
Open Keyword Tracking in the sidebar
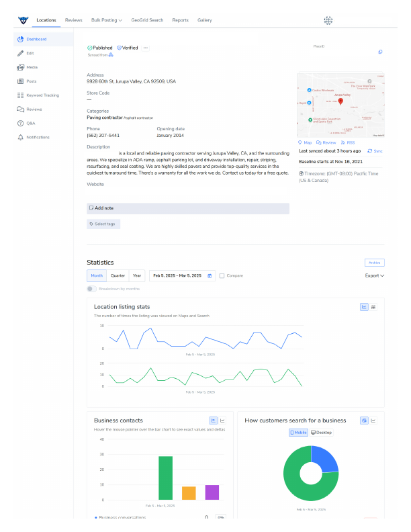[x=38, y=95]
